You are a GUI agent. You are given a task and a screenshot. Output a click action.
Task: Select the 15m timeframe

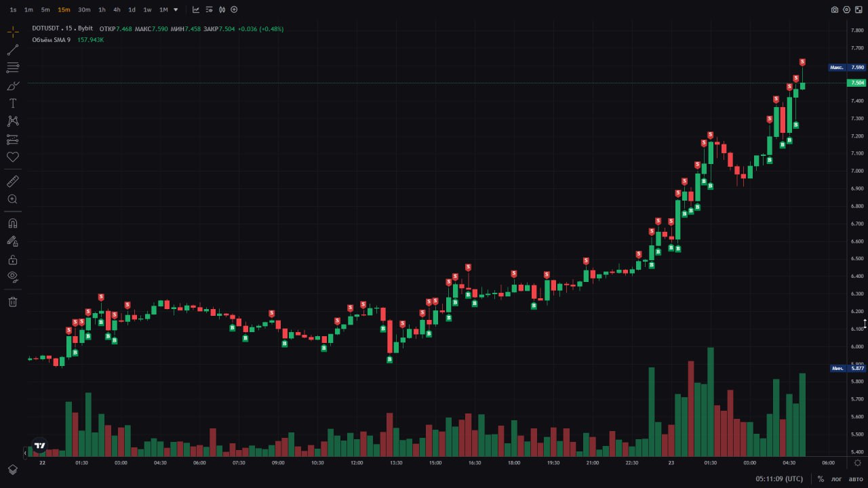point(64,9)
